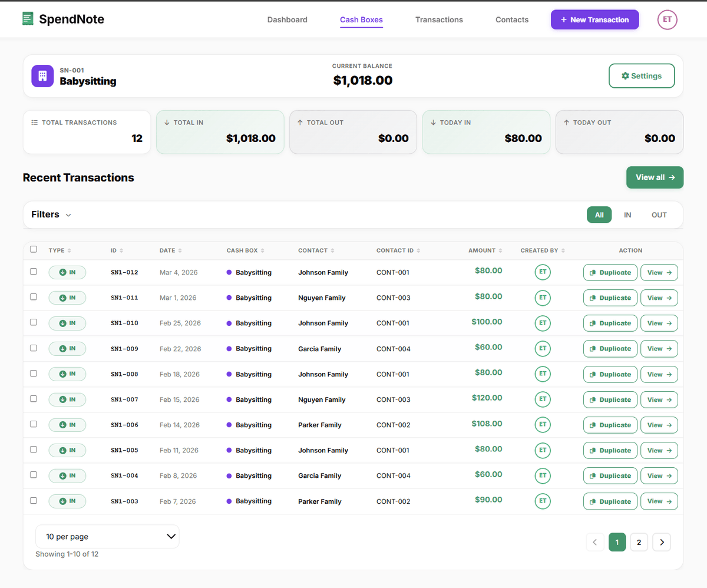Click the green IN badge on row SN-012
This screenshot has height=588, width=707.
pos(67,272)
